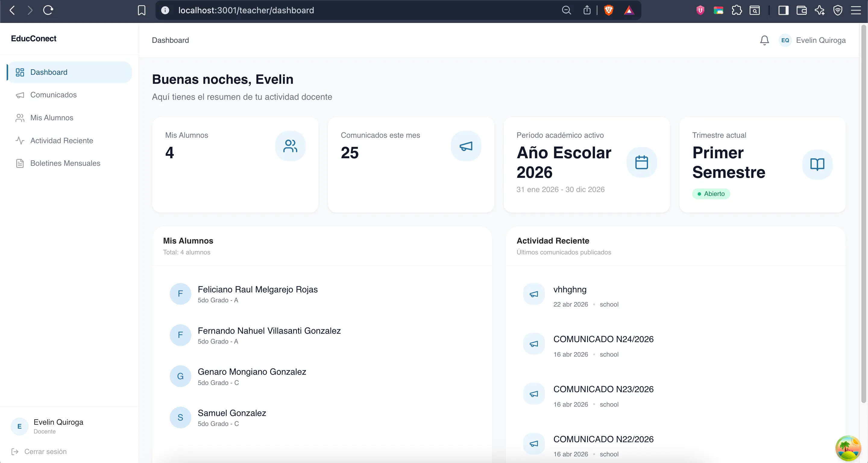Select student Genaro Mongiano Gonzalez
868x463 pixels.
[x=252, y=372]
